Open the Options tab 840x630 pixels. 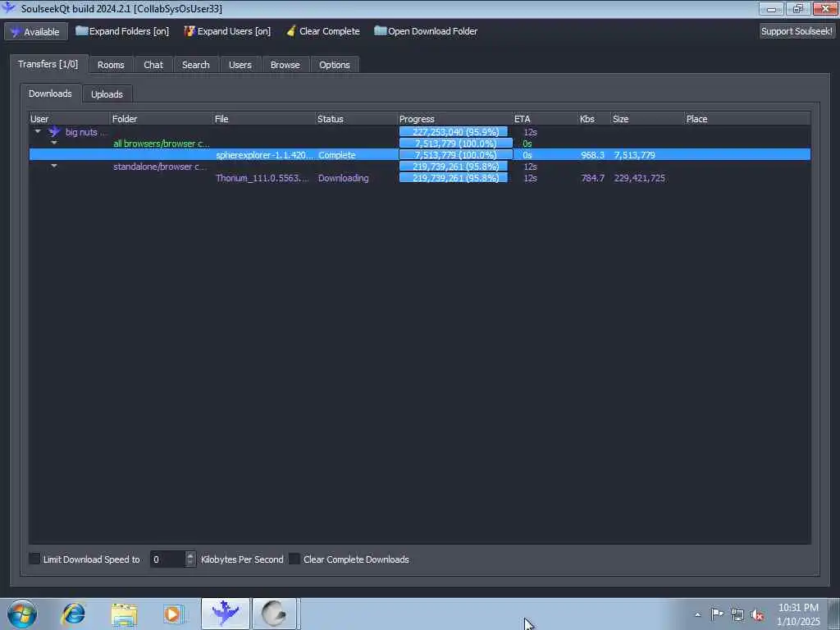point(335,65)
